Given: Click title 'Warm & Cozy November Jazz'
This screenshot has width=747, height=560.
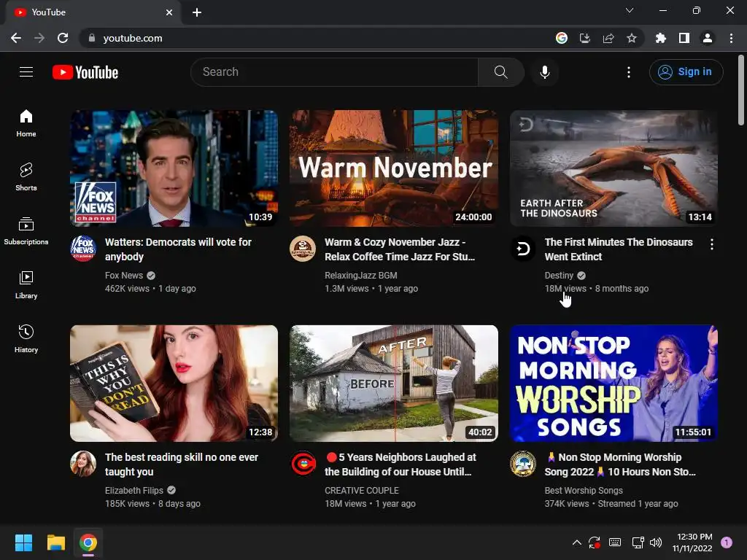Looking at the screenshot, I should coord(400,249).
